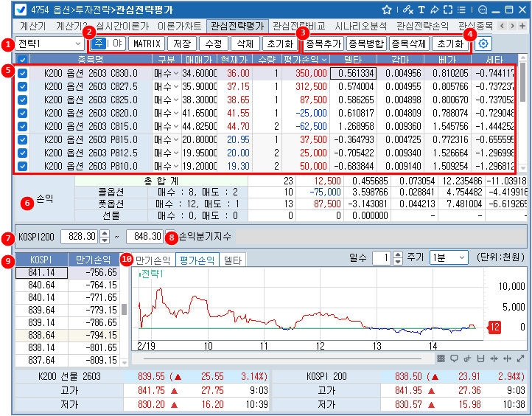Select the 델타 chart tab

pyautogui.click(x=233, y=259)
